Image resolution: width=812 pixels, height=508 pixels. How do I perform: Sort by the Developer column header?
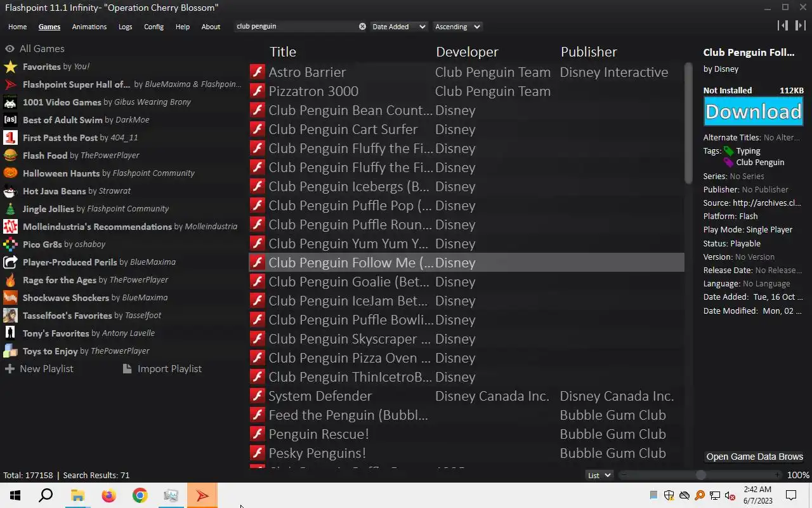468,52
